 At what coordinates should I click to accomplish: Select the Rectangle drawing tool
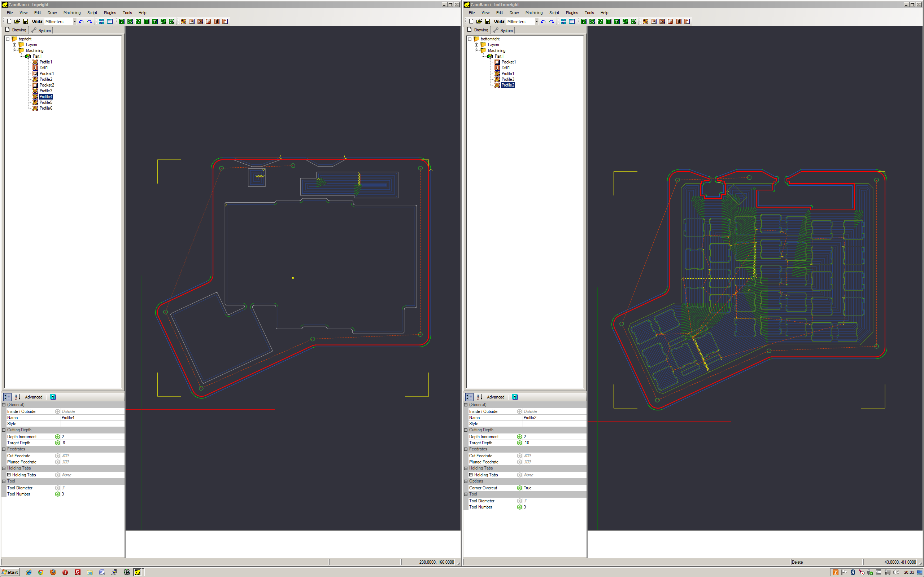tap(147, 21)
